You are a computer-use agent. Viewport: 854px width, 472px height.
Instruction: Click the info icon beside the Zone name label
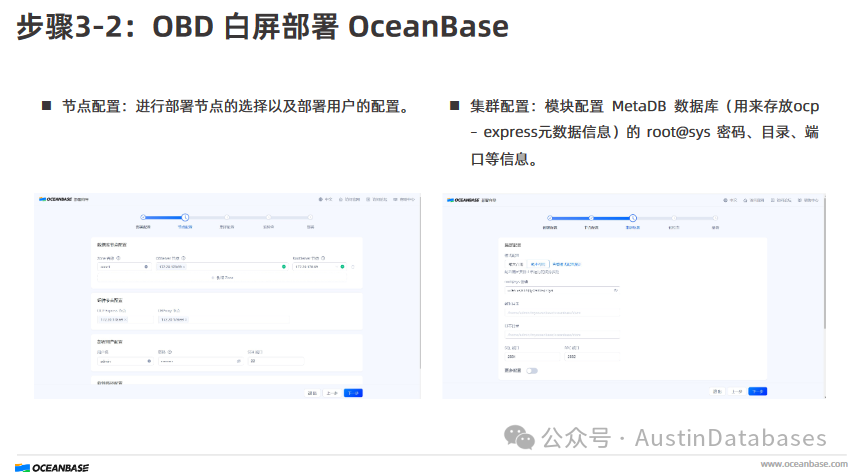tap(118, 258)
